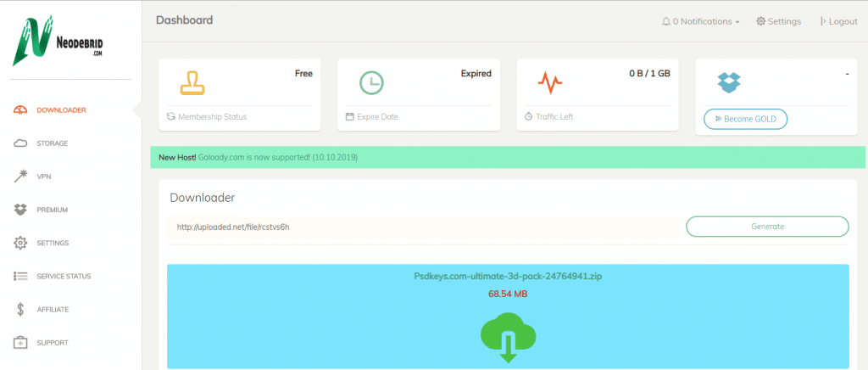
Task: Open SETTINGS in the sidebar menu
Action: (53, 243)
